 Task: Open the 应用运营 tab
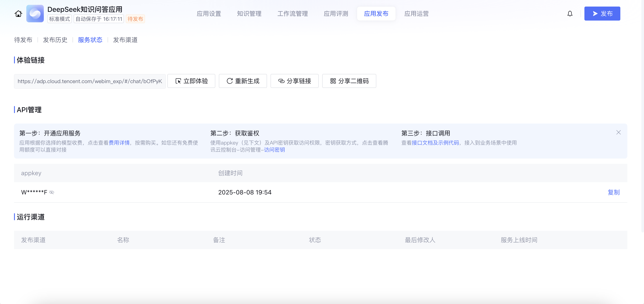tap(416, 14)
